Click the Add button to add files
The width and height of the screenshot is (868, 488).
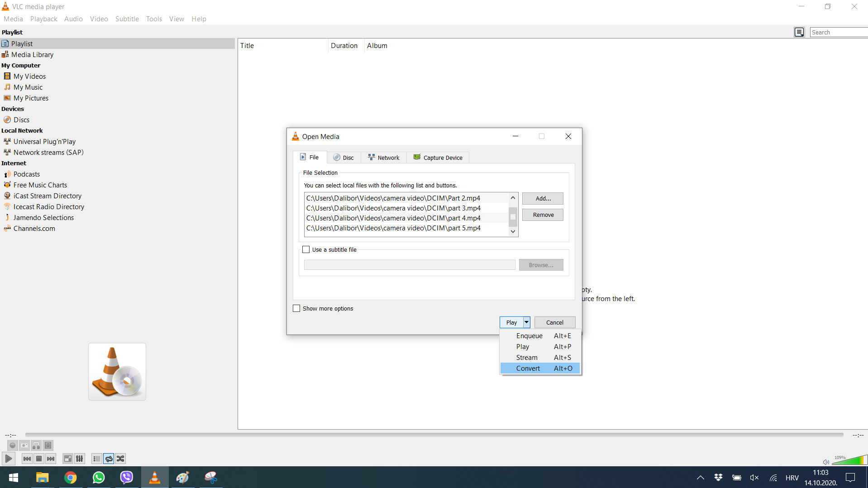[x=542, y=198]
